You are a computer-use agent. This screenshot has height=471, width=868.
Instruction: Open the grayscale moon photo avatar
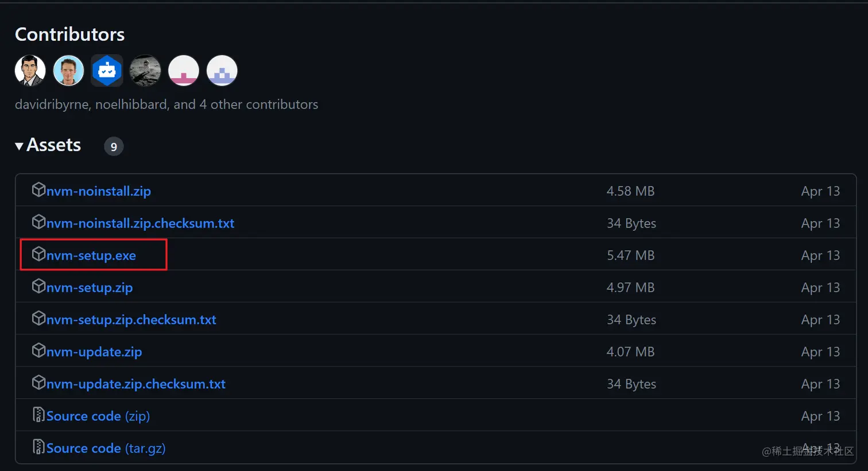(x=145, y=71)
